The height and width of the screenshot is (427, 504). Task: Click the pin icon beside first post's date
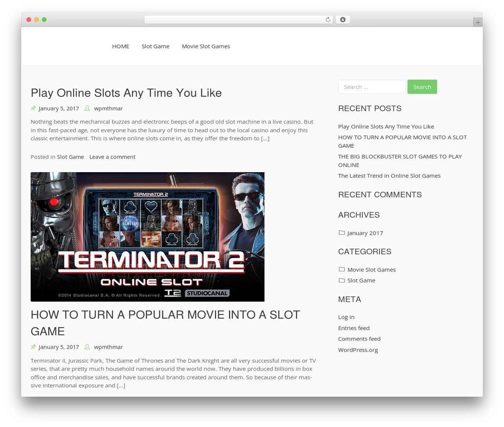pyautogui.click(x=33, y=108)
